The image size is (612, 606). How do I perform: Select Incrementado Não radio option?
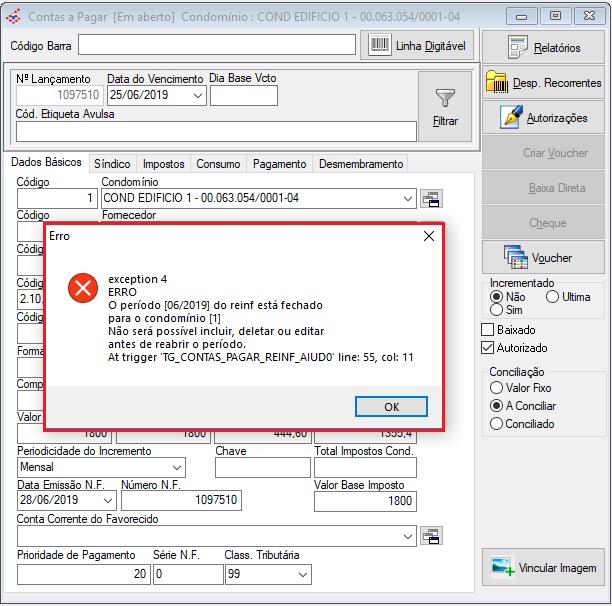(496, 297)
